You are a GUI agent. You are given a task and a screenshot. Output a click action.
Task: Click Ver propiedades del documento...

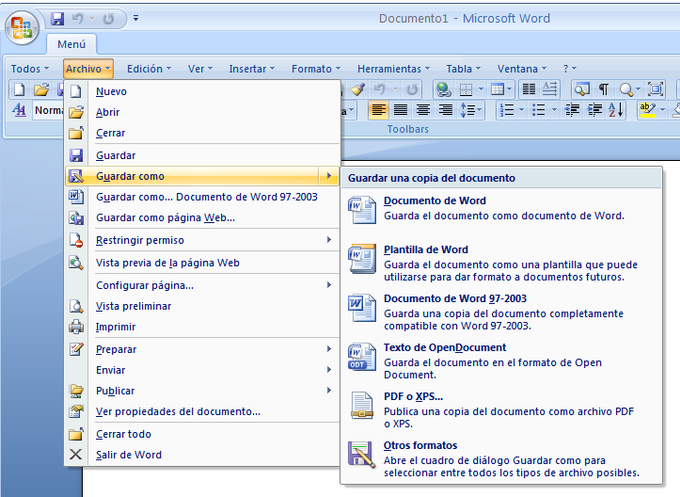[202, 411]
